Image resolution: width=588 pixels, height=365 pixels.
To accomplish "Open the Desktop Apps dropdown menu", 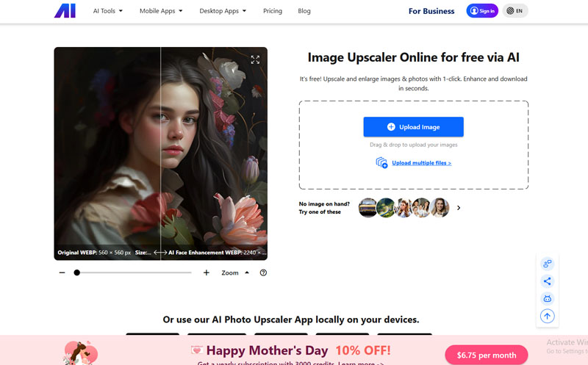I will point(223,11).
